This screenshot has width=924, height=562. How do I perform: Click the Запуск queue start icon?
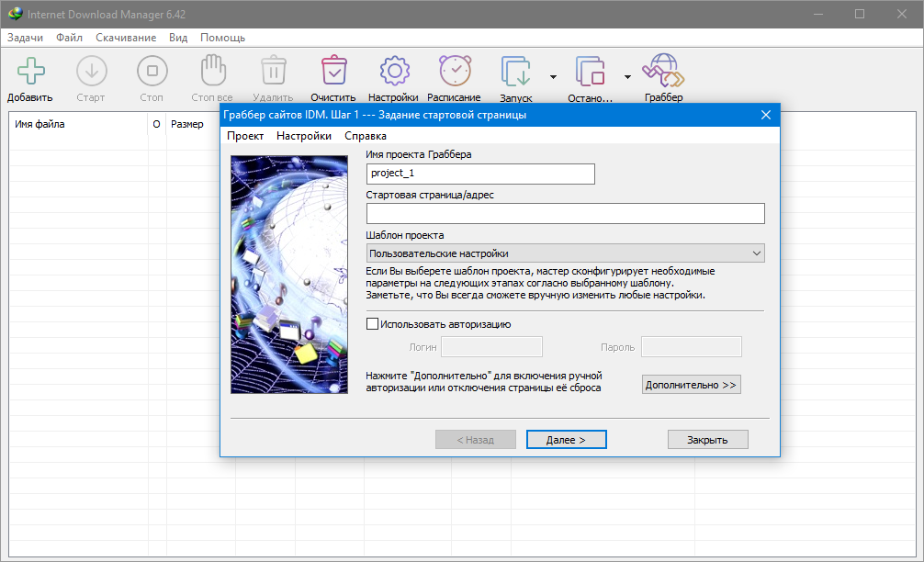(515, 72)
